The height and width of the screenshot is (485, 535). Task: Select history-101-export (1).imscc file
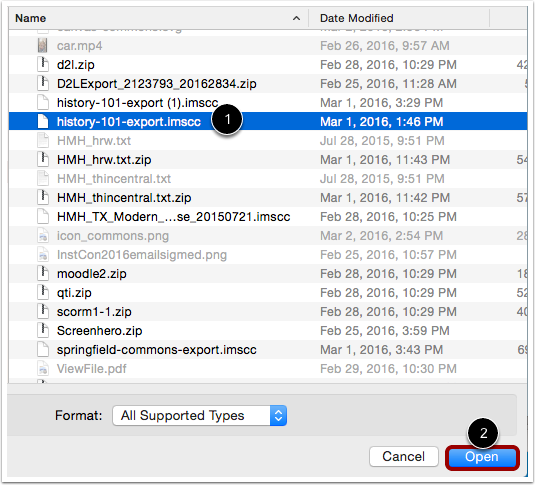tap(138, 103)
